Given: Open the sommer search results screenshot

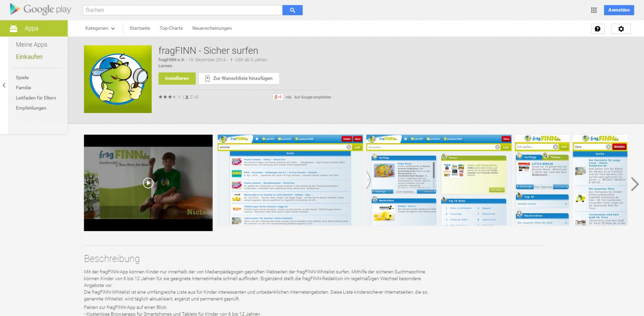Looking at the screenshot, I should click(290, 180).
